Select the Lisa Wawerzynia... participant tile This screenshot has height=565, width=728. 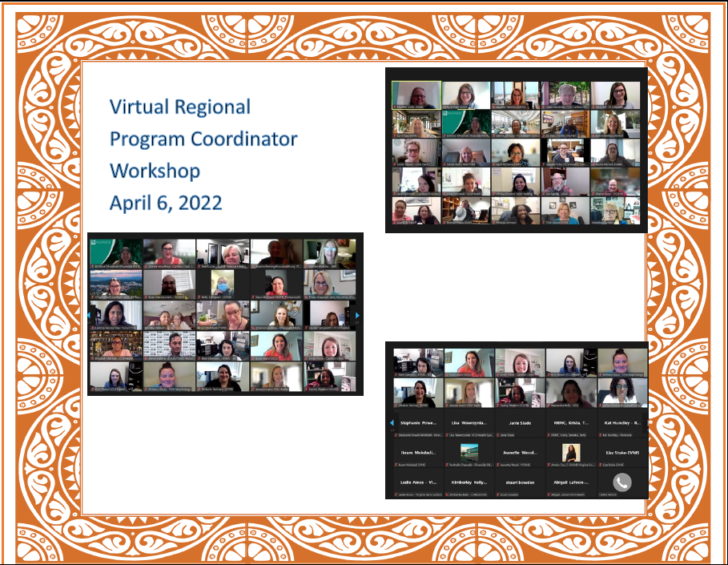click(x=469, y=422)
